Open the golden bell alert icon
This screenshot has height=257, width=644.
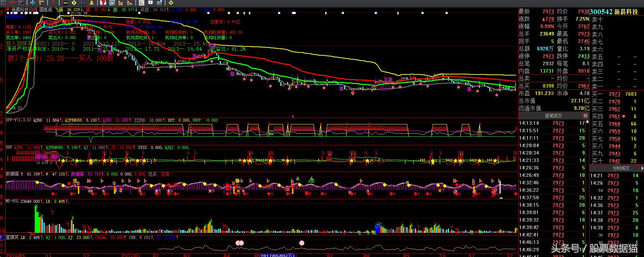92,2
